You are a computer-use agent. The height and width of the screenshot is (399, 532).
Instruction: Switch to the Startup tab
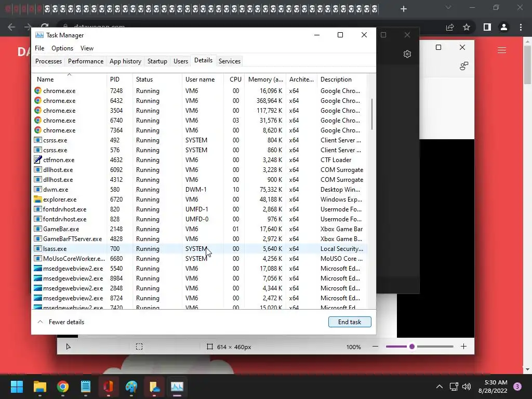[x=157, y=61]
